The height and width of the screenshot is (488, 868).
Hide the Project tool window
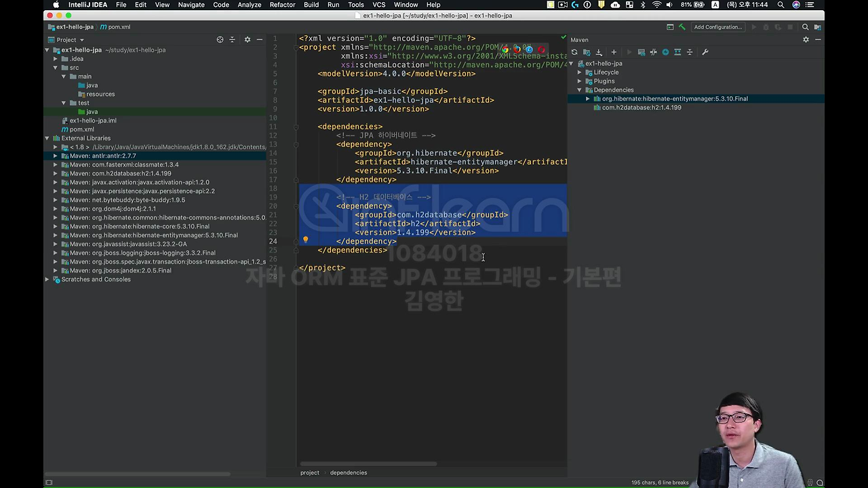[259, 39]
